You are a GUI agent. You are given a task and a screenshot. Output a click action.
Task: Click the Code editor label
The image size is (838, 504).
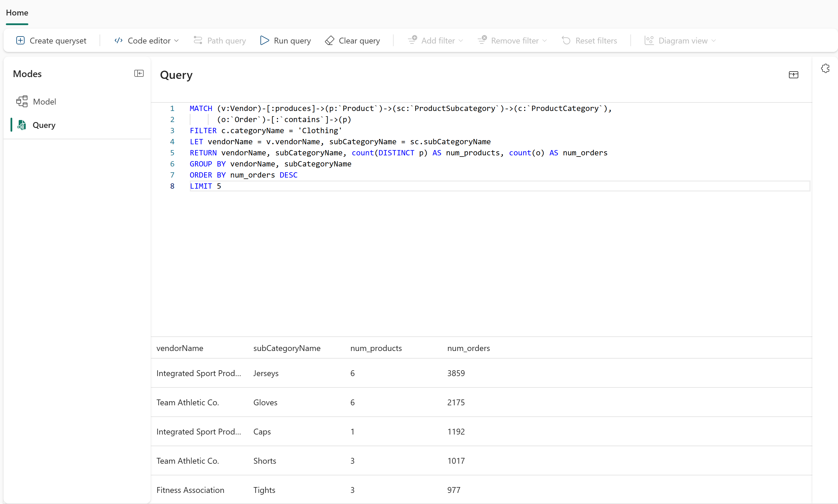pos(149,41)
